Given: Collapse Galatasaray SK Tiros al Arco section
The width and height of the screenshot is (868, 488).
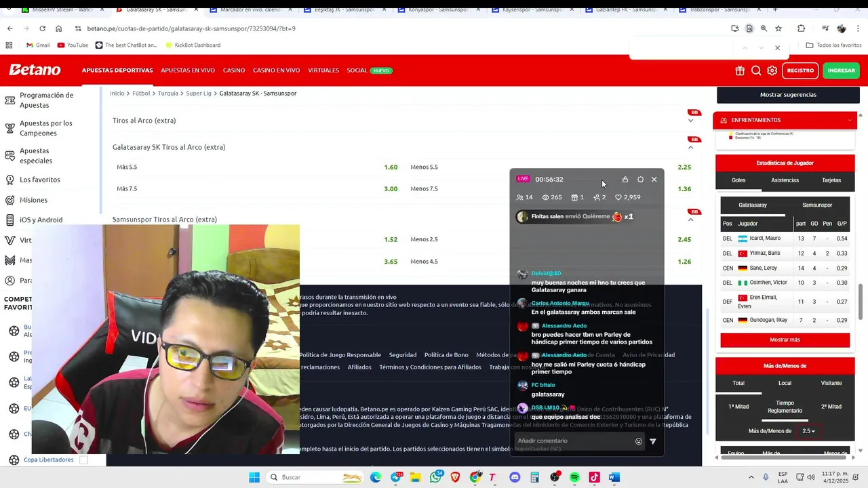Looking at the screenshot, I should coord(690,147).
